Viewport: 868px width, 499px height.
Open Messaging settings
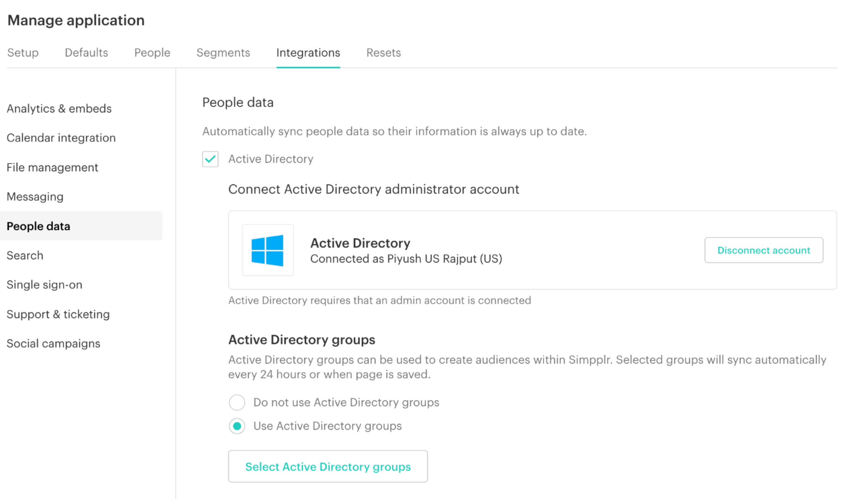point(35,197)
